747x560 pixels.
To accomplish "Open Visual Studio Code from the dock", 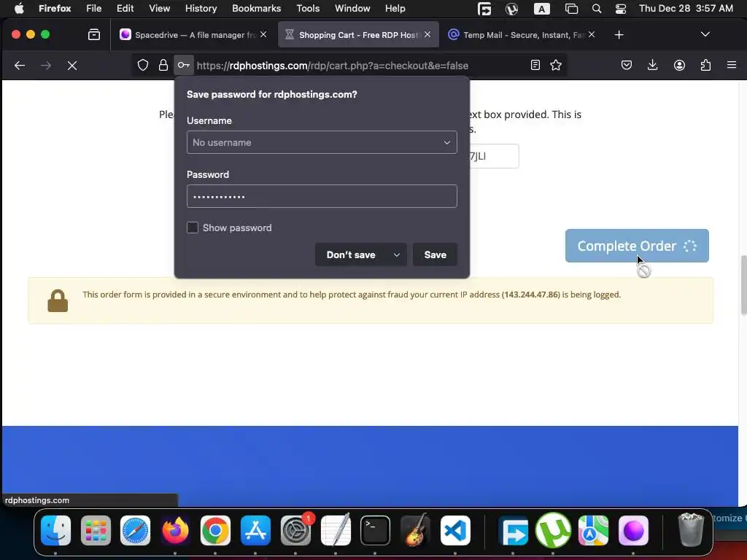I will pyautogui.click(x=455, y=530).
